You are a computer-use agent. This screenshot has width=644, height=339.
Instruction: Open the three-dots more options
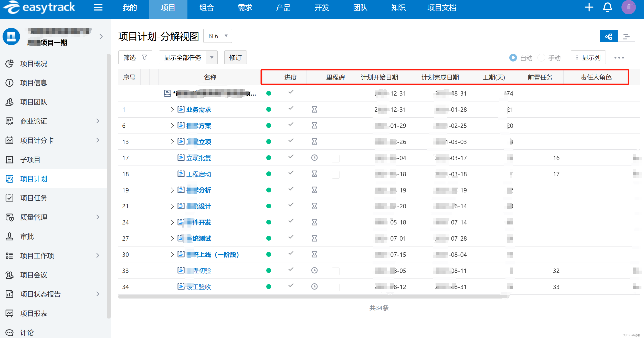coord(619,58)
